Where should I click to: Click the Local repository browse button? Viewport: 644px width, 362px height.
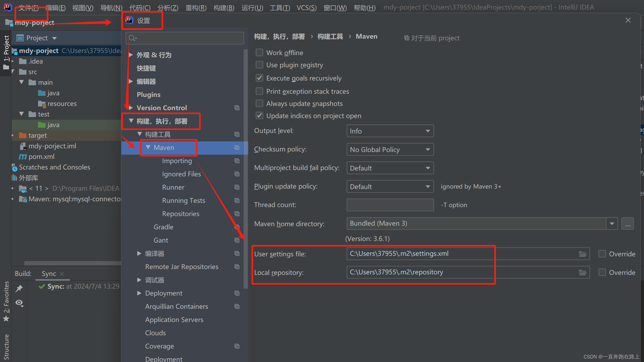tap(584, 272)
